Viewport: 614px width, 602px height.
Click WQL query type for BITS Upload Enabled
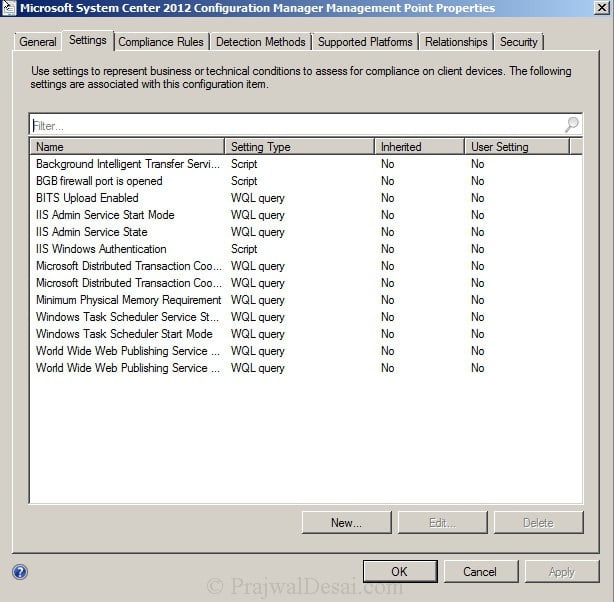258,198
